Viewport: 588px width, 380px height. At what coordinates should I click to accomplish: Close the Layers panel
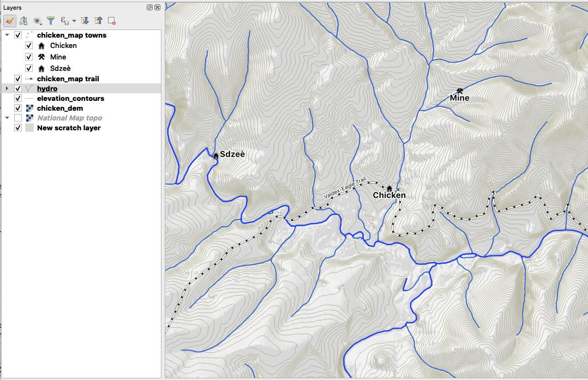coord(158,8)
